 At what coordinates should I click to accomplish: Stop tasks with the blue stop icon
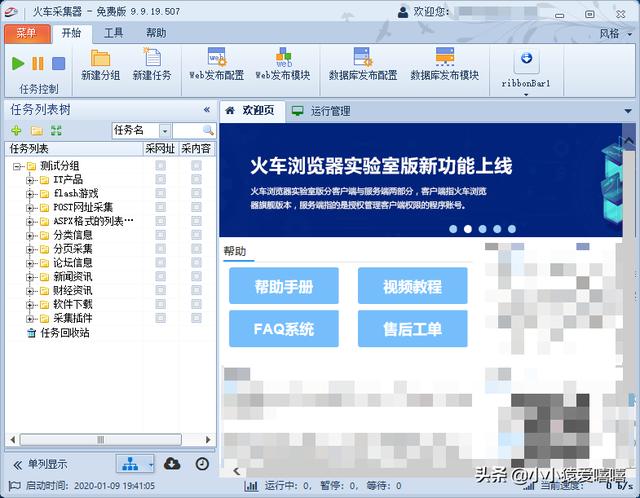58,64
